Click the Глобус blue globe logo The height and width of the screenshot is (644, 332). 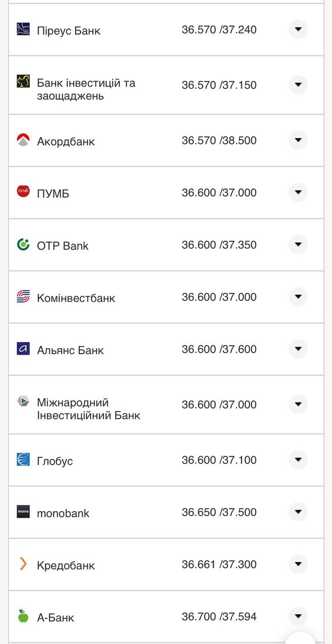point(23,459)
